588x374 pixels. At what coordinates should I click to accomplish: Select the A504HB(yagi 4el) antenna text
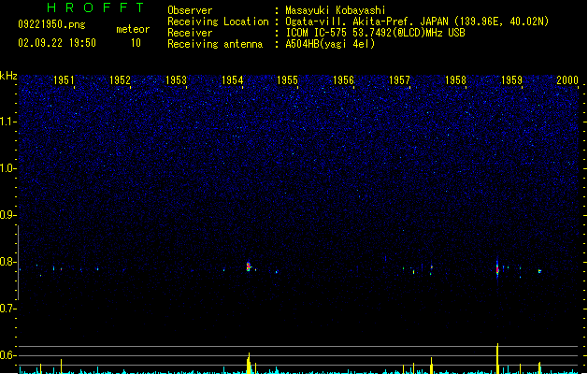[330, 44]
